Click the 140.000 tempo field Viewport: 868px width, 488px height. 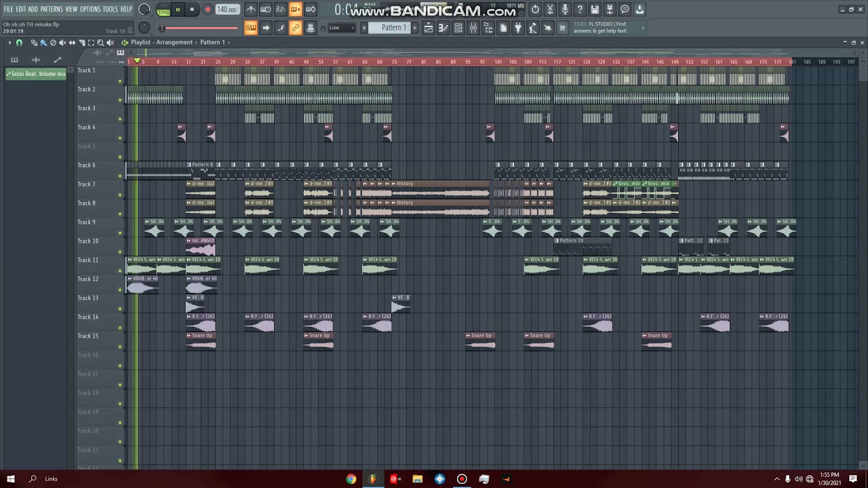tap(227, 9)
